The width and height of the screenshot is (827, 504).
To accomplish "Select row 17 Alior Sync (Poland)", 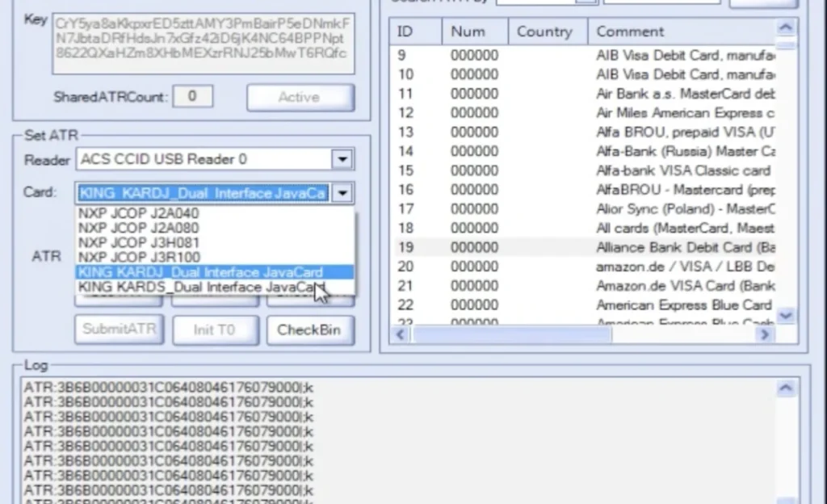I will (x=585, y=208).
